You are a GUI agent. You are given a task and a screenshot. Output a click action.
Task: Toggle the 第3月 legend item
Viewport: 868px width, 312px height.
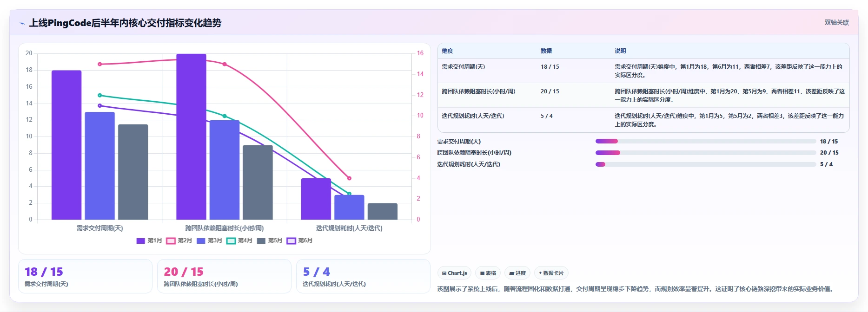coord(209,240)
